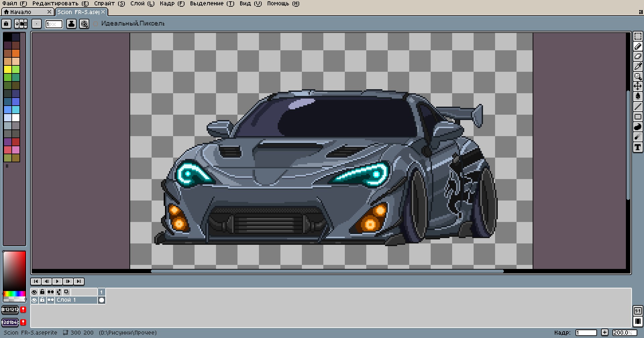The image size is (644, 338).
Task: Lock the Слой 1 layer
Action: click(x=42, y=300)
